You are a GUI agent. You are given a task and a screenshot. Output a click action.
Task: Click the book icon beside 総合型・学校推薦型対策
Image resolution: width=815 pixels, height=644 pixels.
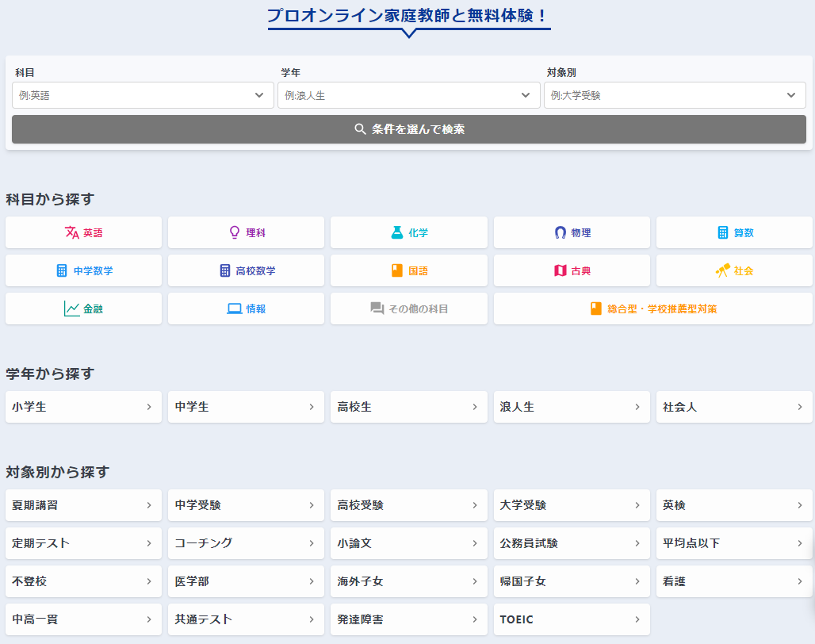coord(595,309)
